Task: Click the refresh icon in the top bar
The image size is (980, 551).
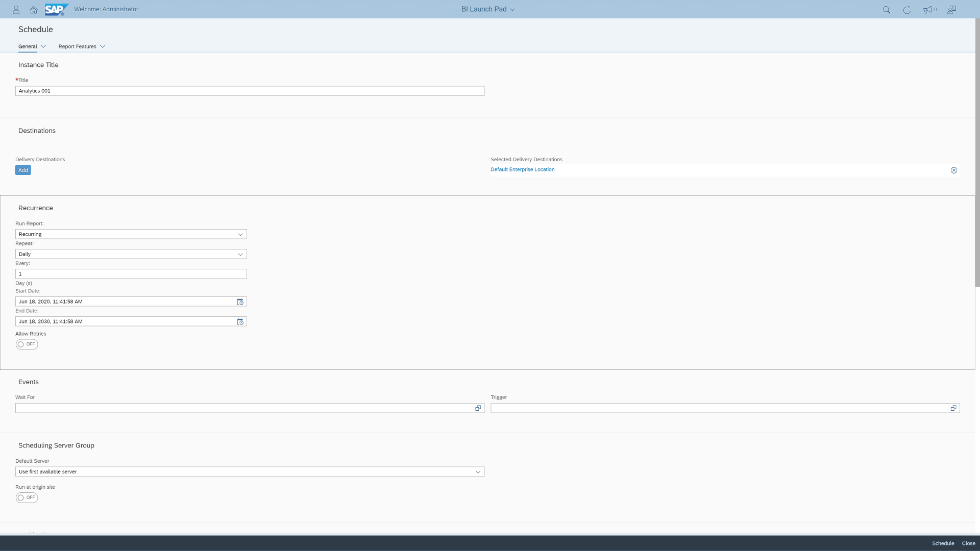Action: (x=907, y=9)
